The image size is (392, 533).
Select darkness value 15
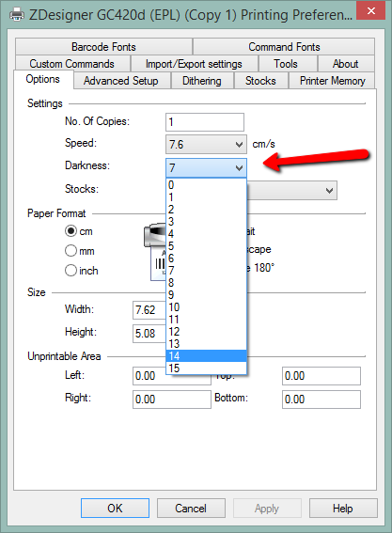point(206,368)
